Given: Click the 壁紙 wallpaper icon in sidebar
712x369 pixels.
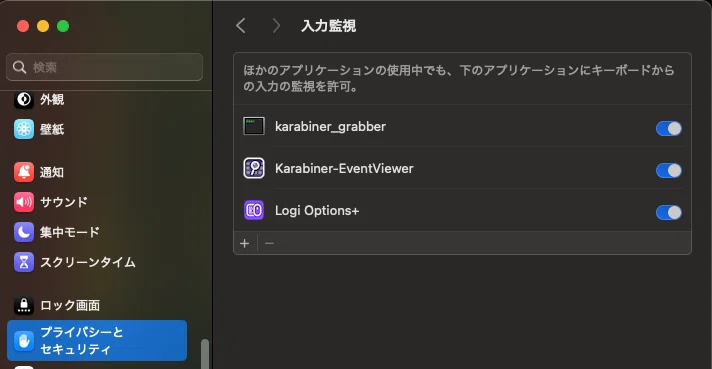Looking at the screenshot, I should pos(24,129).
